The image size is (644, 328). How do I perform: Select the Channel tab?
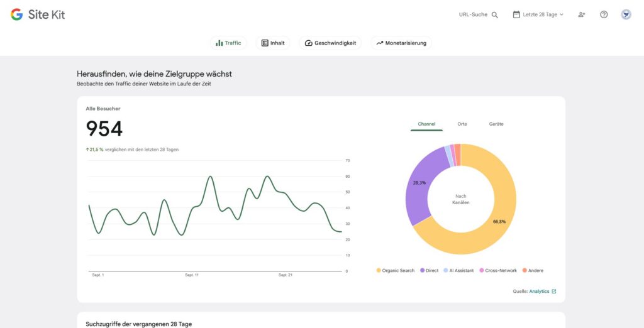[426, 124]
